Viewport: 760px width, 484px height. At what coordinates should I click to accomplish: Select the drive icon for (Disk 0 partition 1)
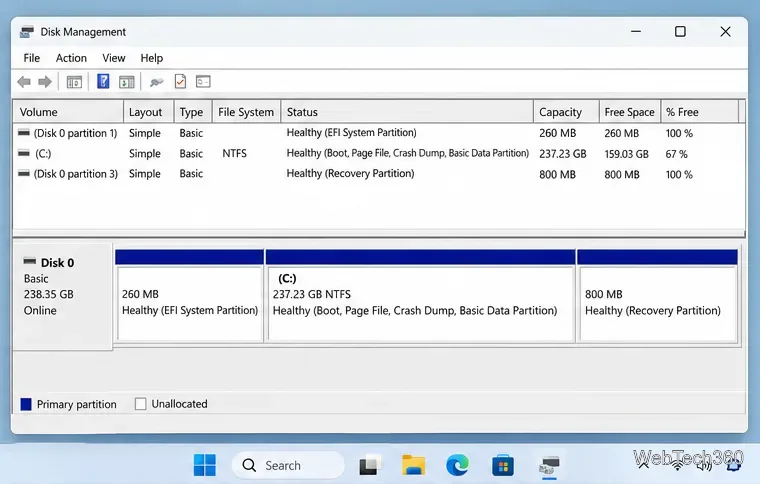click(24, 132)
